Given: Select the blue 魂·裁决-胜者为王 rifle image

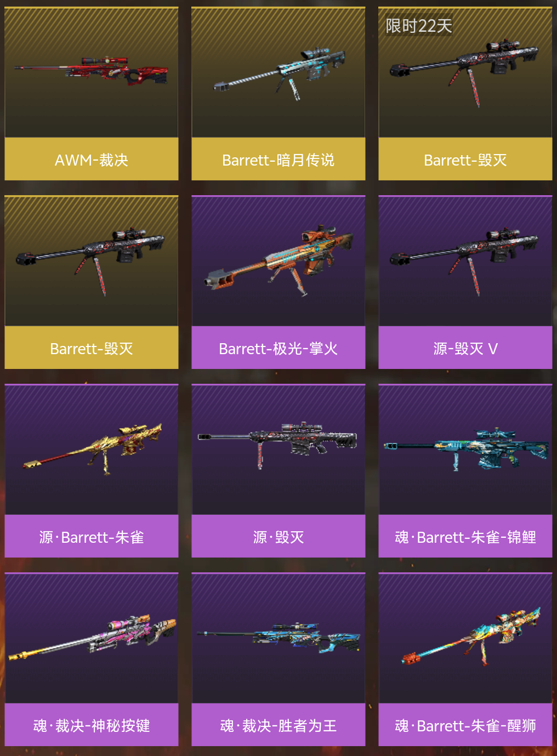Looking at the screenshot, I should pos(278,636).
